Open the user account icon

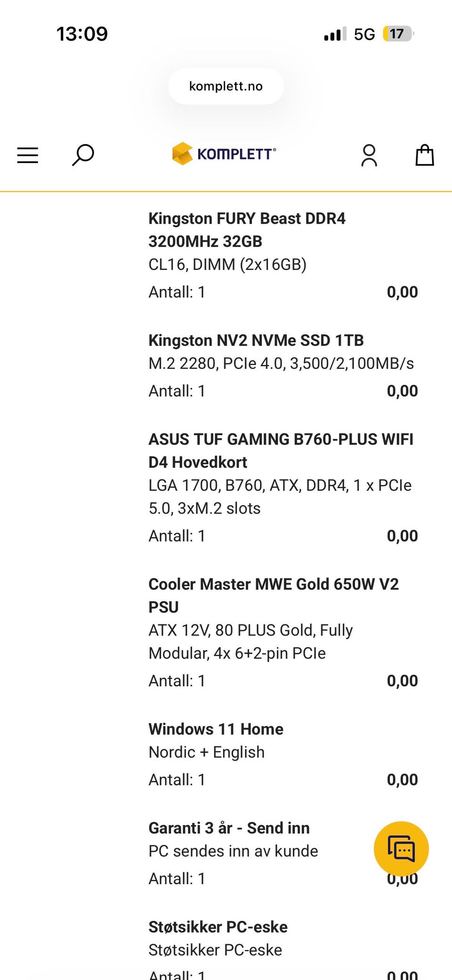click(369, 155)
